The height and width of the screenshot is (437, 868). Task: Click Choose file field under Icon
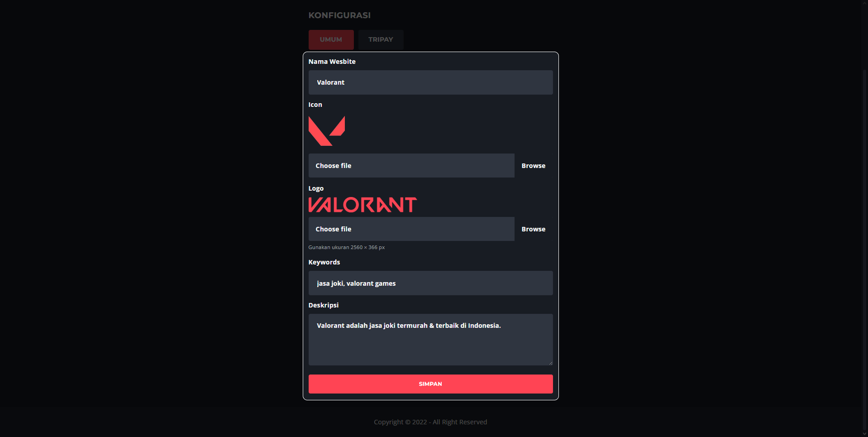tap(411, 166)
